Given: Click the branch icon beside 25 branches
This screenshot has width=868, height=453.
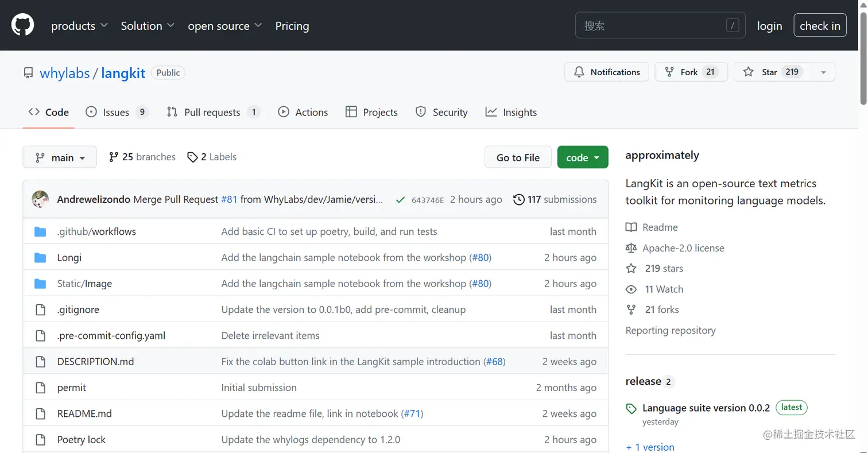Looking at the screenshot, I should tap(114, 157).
